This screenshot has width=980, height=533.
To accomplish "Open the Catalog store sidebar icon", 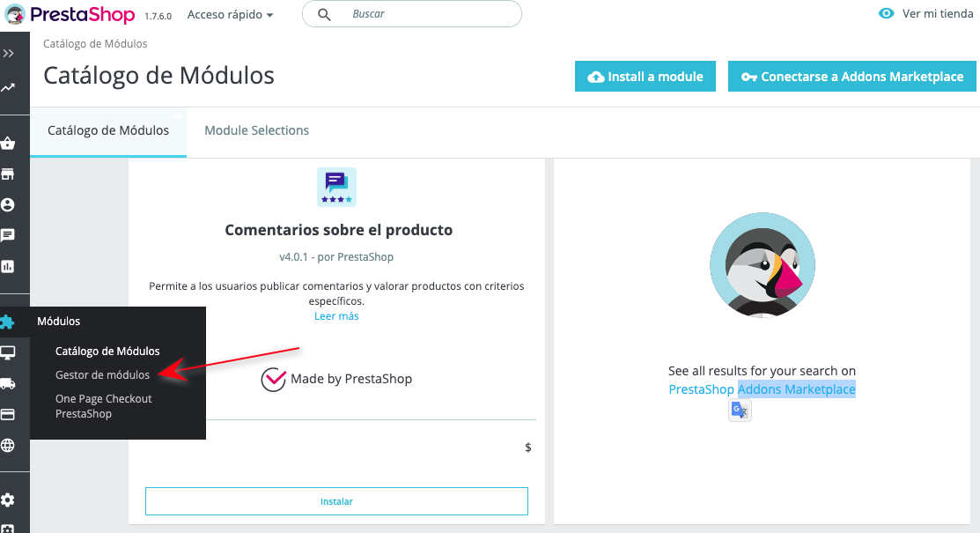I will point(8,174).
